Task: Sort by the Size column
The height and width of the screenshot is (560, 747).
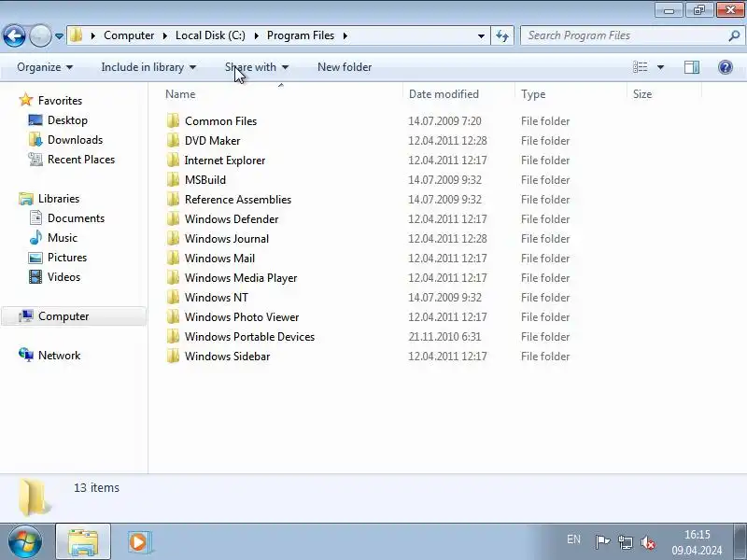Action: pos(664,94)
